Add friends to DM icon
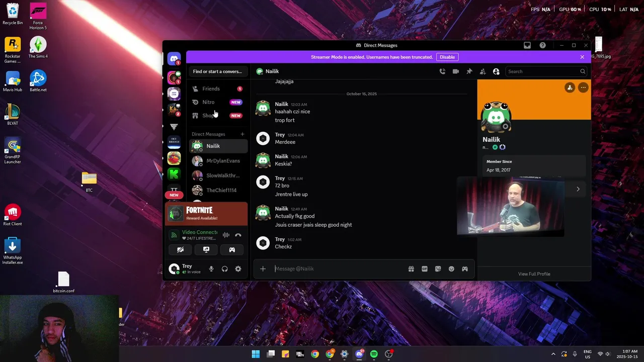 tap(482, 71)
